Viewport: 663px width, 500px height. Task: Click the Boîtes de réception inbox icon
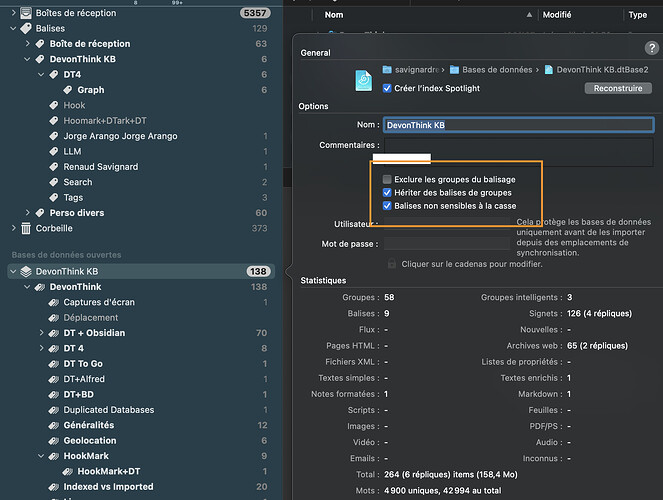[26, 13]
